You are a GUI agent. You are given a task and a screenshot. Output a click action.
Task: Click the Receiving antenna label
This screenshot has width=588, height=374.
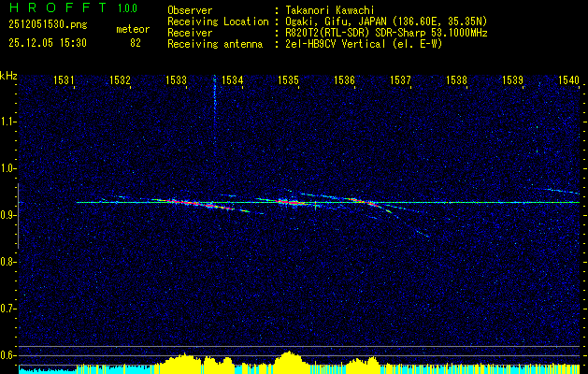pyautogui.click(x=215, y=44)
